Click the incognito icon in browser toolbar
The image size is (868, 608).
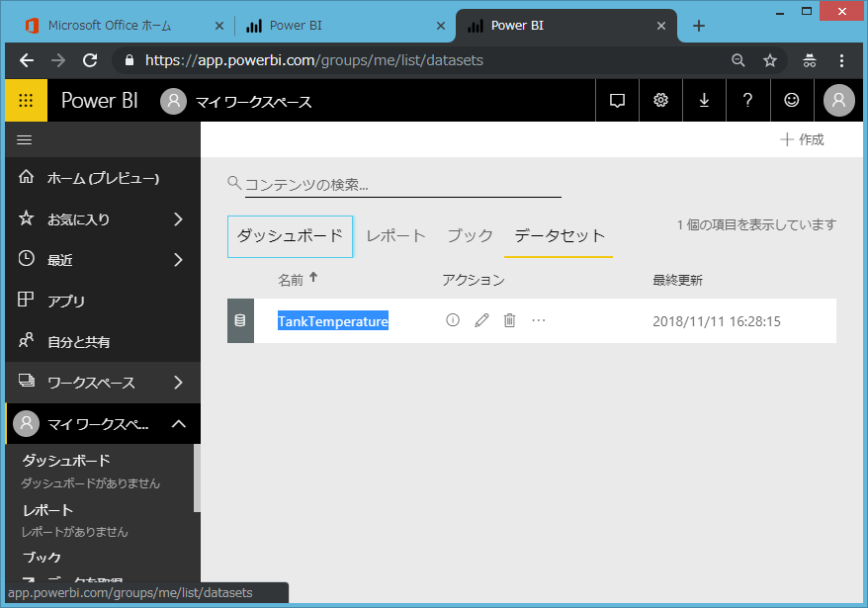click(x=810, y=60)
